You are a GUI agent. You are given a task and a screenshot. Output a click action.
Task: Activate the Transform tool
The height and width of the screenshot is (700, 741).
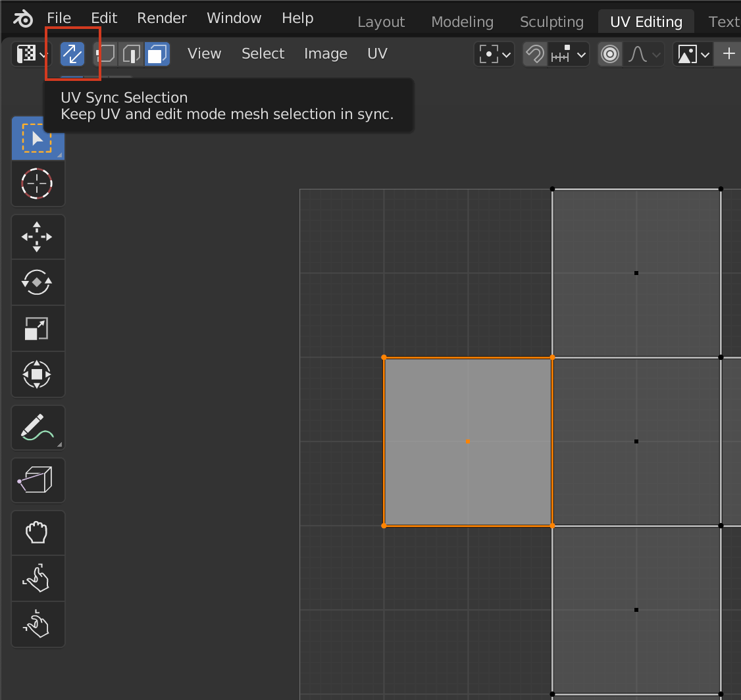(38, 374)
